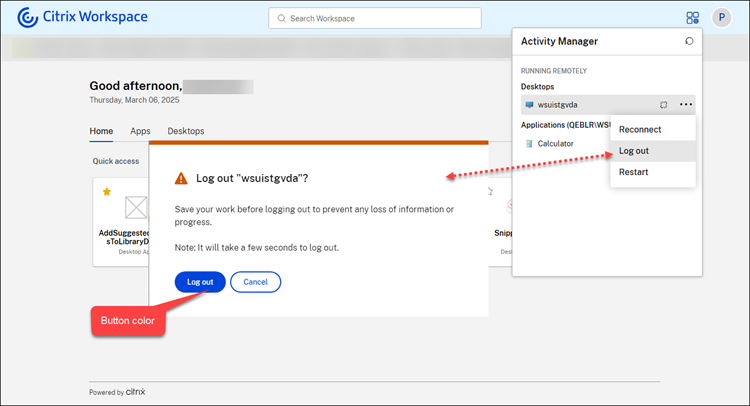Screen dimensions: 750x406
Task: Click the Powered by Citrix footer
Action: (117, 392)
